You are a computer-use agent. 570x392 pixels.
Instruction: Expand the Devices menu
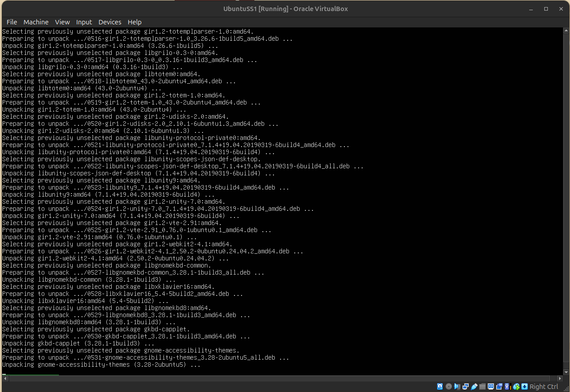110,22
